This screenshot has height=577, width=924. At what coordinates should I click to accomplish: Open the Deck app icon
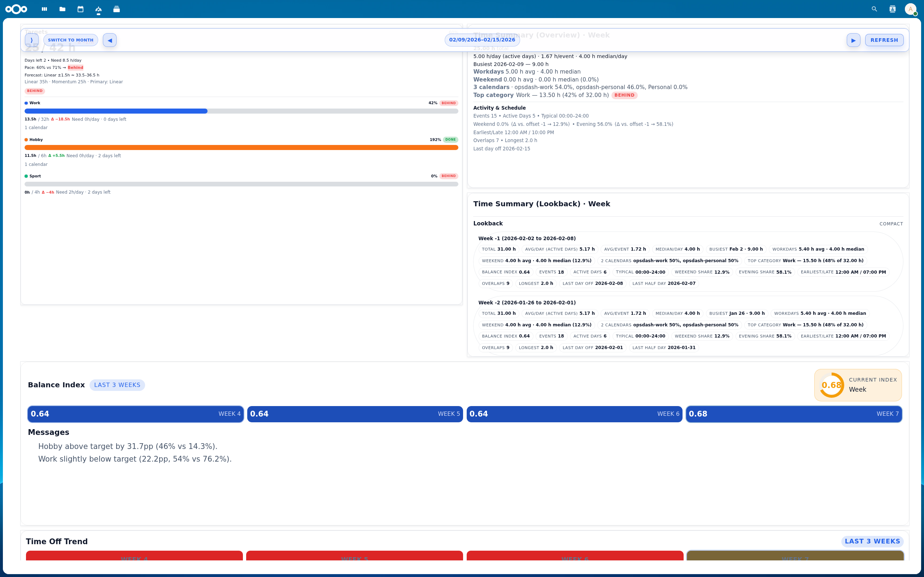[117, 9]
